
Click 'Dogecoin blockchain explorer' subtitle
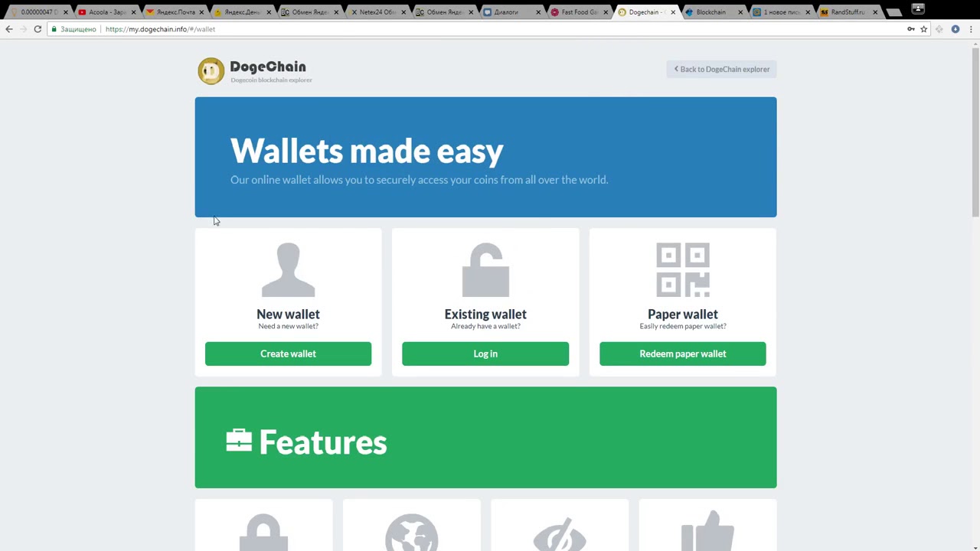[271, 80]
